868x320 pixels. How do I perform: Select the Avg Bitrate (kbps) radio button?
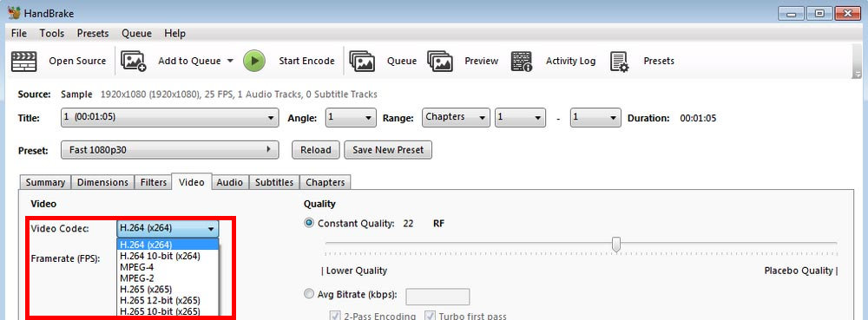pos(309,294)
